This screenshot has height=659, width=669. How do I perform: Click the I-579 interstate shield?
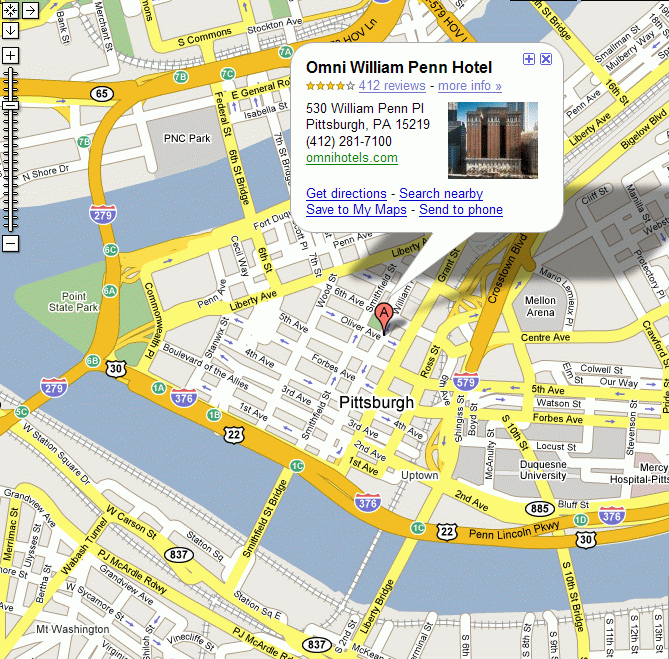465,381
